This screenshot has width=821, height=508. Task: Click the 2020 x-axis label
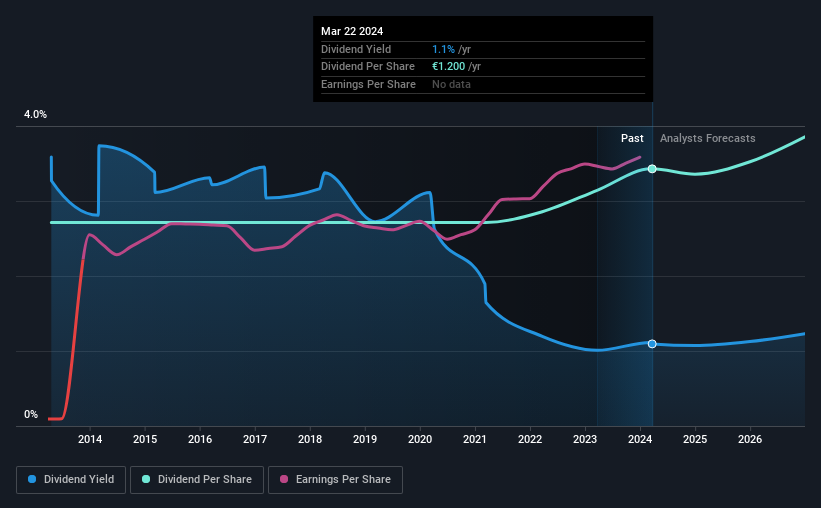pyautogui.click(x=420, y=439)
